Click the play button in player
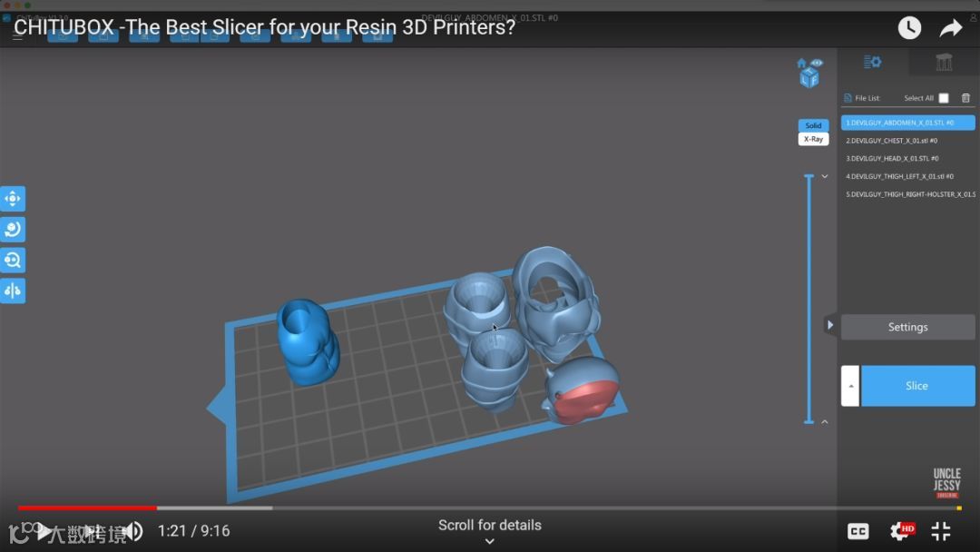 44,532
